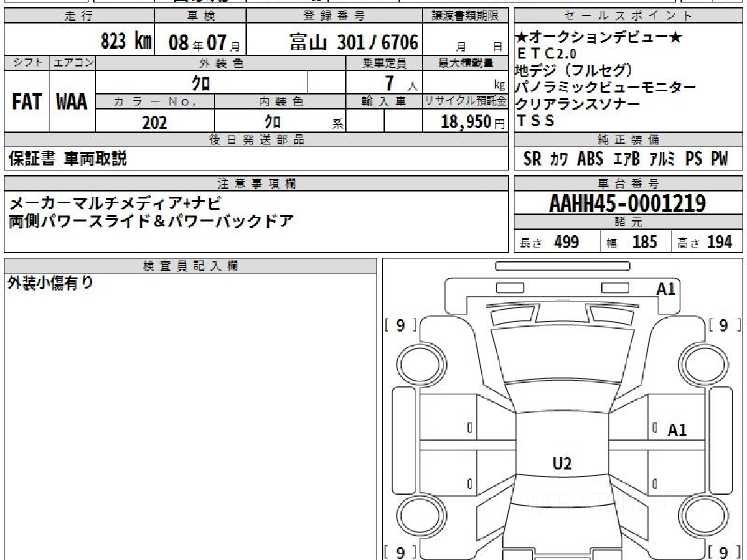The image size is (747, 560).
Task: Select the 後日発送部品 header
Action: tap(256, 140)
